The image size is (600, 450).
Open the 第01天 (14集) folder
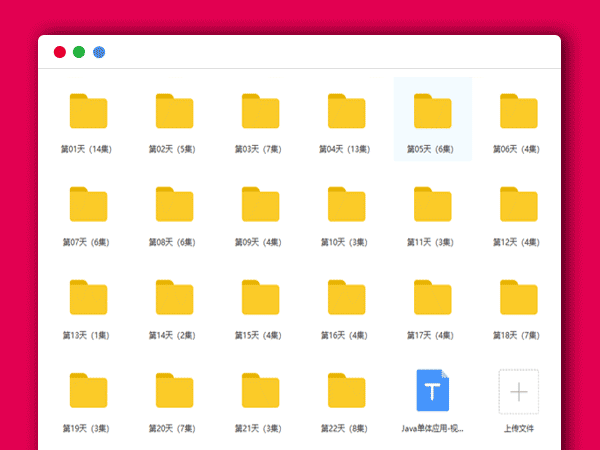88,111
